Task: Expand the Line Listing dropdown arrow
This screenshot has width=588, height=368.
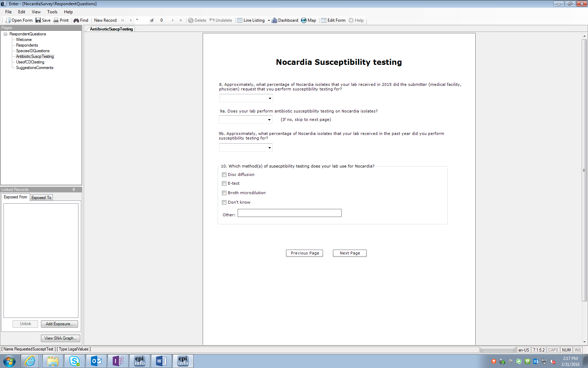Action: 269,20
